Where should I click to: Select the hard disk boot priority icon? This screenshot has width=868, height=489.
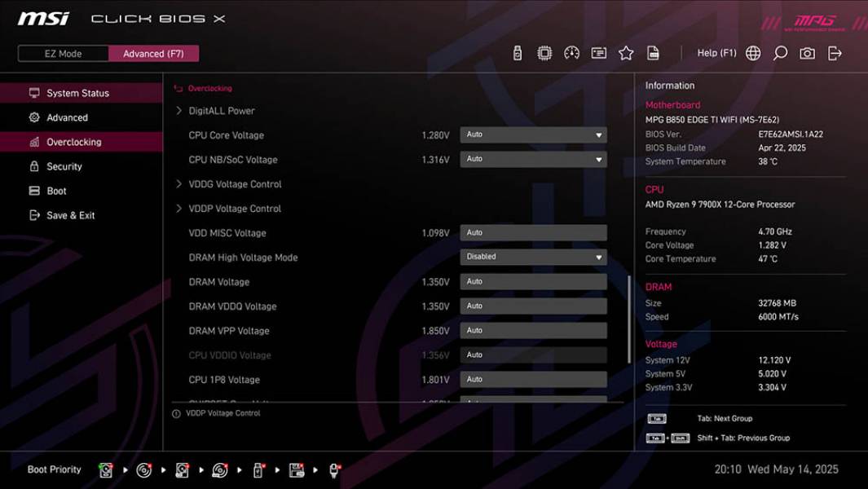[106, 469]
